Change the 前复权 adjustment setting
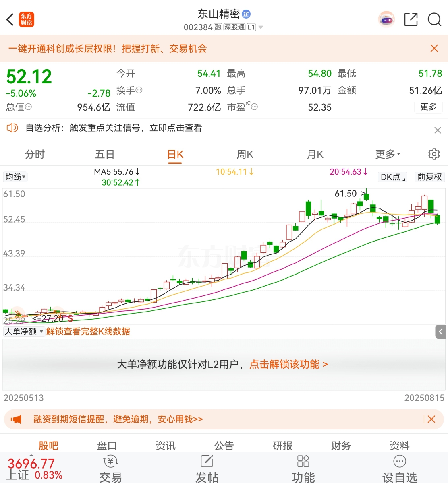448x483 pixels. [429, 177]
